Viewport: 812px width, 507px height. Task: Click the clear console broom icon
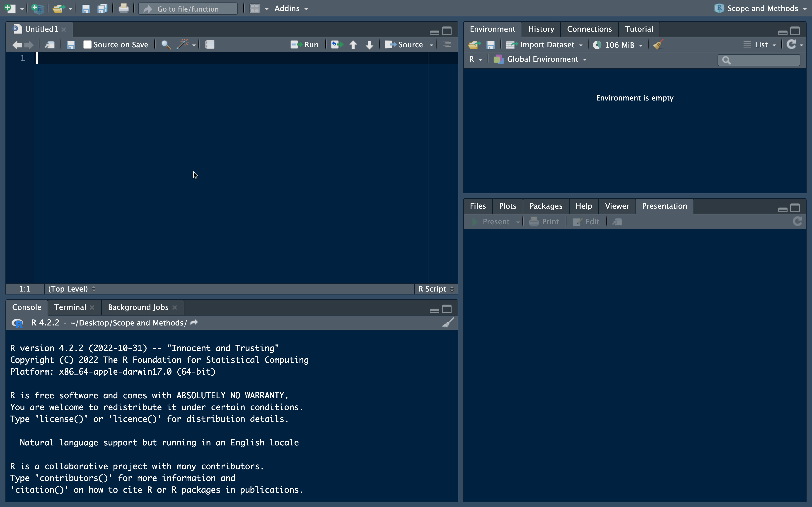(448, 323)
